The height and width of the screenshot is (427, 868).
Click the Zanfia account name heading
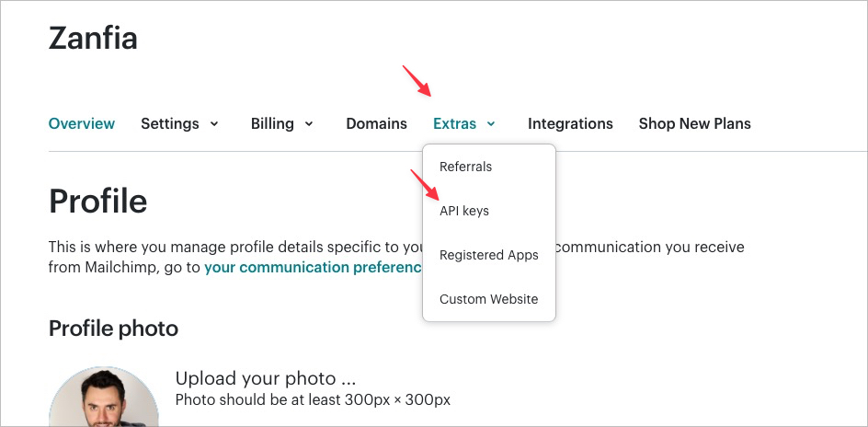pyautogui.click(x=93, y=39)
